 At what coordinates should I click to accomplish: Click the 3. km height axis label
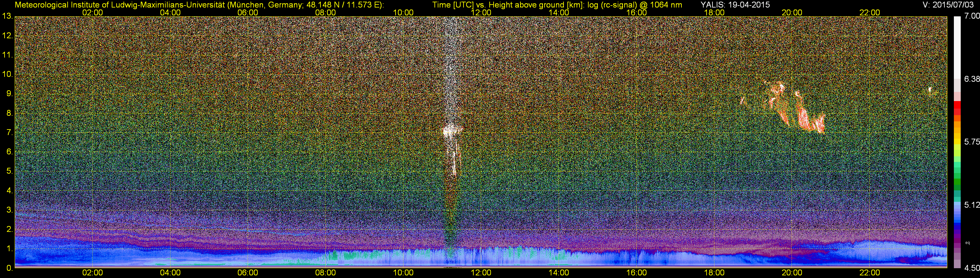pos(9,210)
